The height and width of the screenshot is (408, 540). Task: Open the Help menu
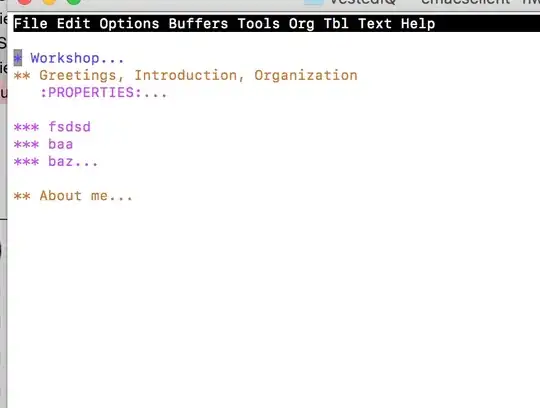pos(418,24)
